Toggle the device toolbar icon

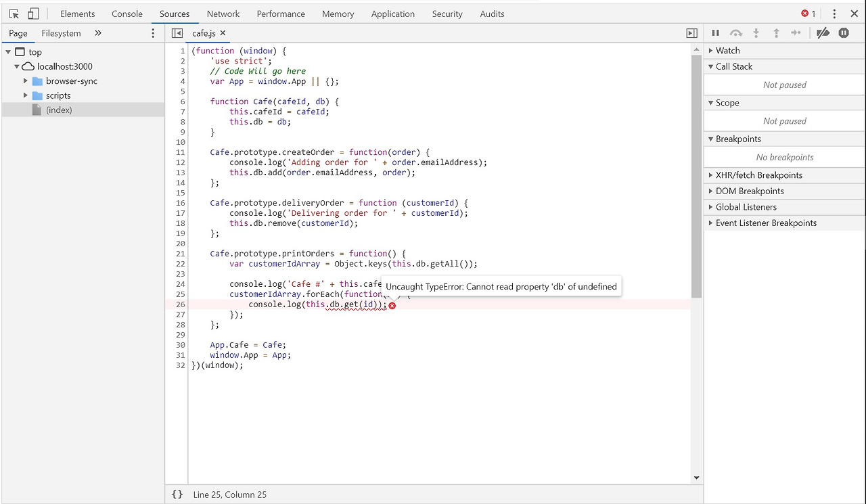(33, 14)
